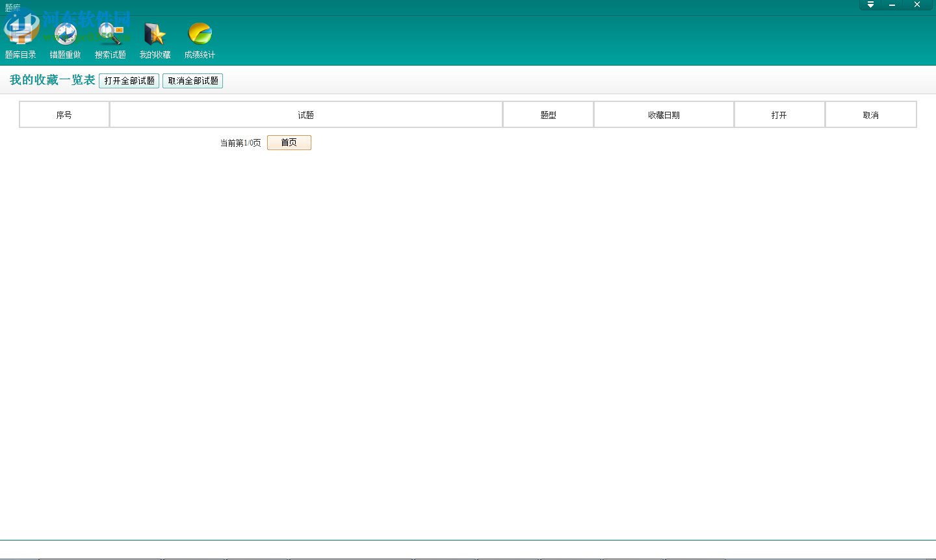This screenshot has height=560, width=936.
Task: Click the 取消全部试题 button
Action: tap(193, 81)
